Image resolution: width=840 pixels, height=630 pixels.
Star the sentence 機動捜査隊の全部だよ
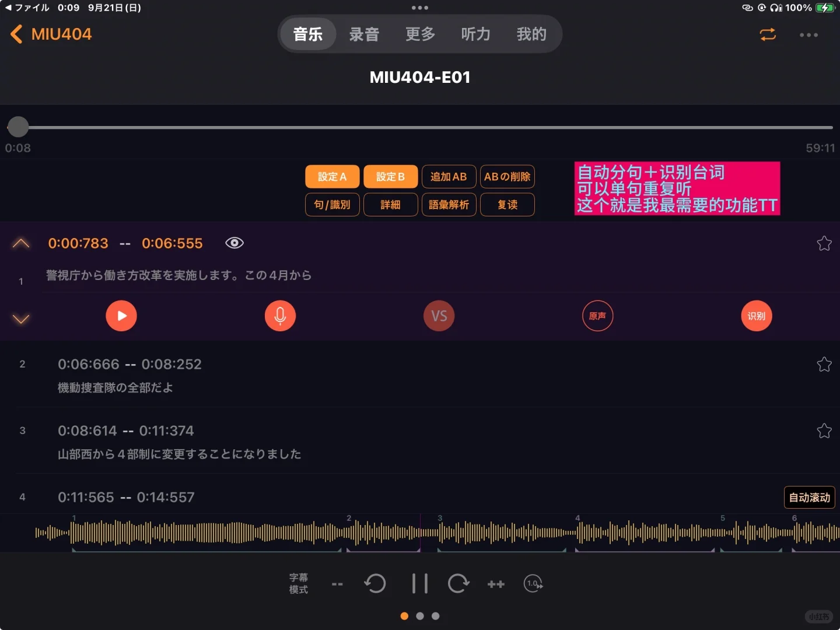coord(824,364)
